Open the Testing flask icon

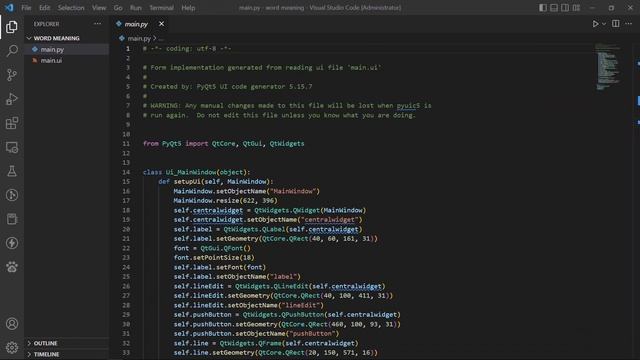(x=12, y=171)
